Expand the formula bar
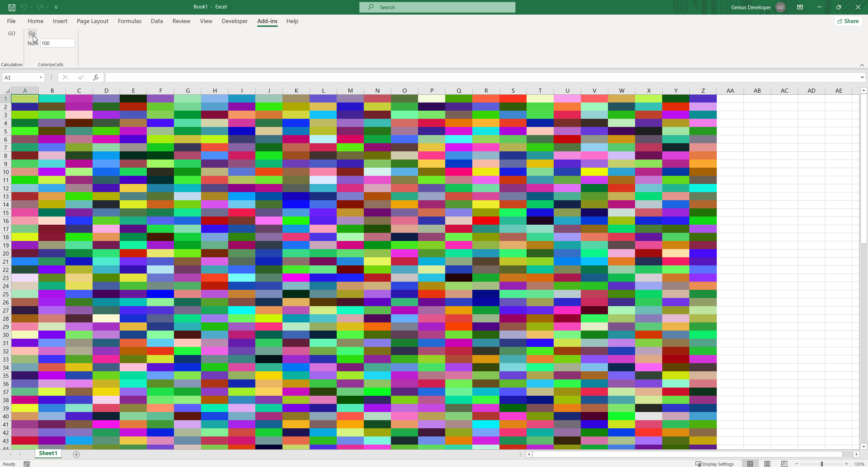 tap(862, 77)
